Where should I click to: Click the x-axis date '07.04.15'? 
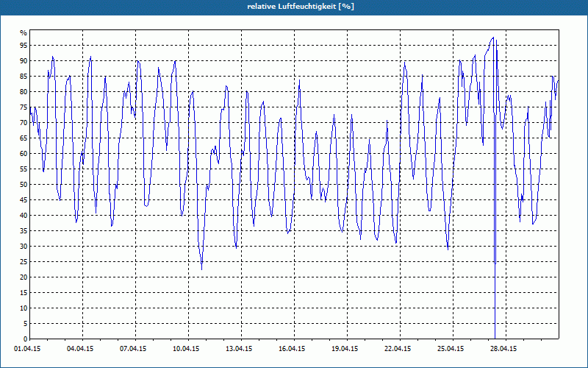133,349
